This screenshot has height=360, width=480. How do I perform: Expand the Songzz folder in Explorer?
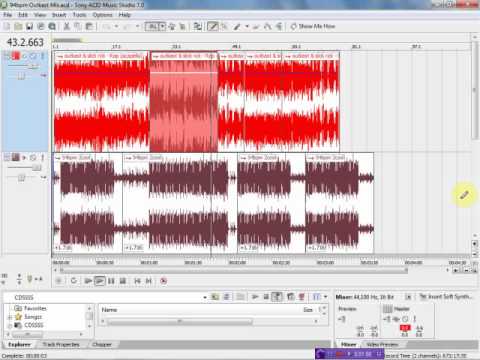10,317
